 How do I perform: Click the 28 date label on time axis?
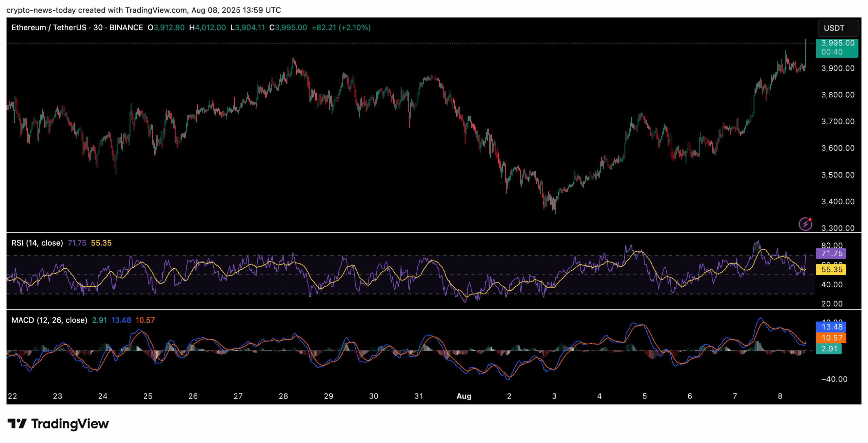point(283,396)
